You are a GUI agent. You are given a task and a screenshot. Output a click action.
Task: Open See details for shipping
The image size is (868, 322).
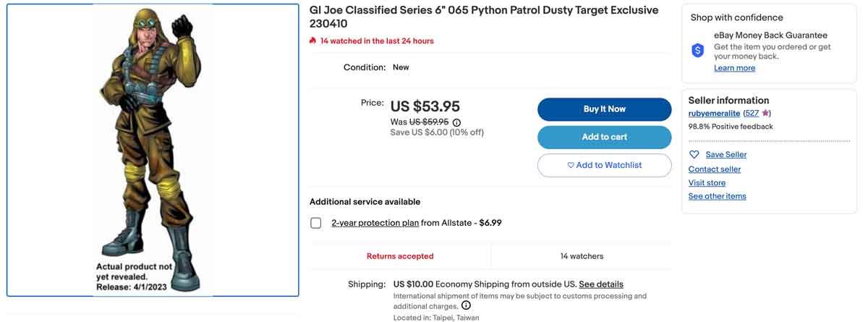point(600,284)
